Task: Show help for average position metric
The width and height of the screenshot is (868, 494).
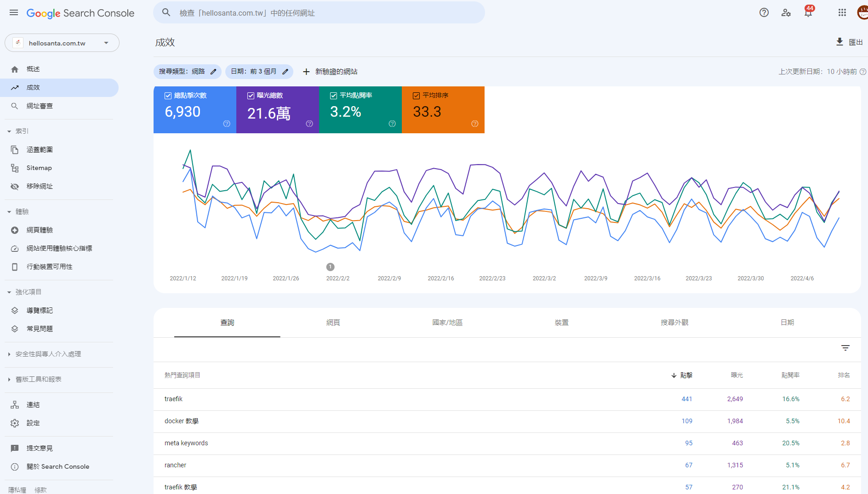Action: pyautogui.click(x=475, y=124)
